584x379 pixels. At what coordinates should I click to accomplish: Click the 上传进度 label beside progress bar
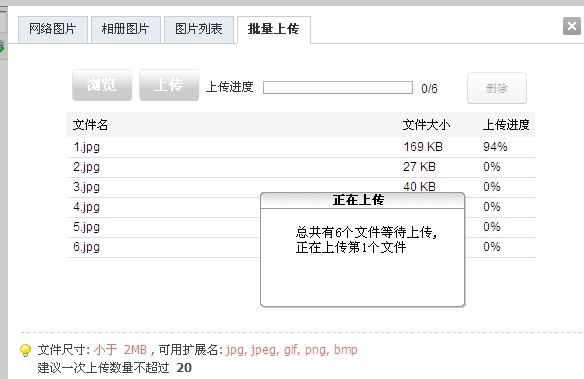pyautogui.click(x=229, y=87)
